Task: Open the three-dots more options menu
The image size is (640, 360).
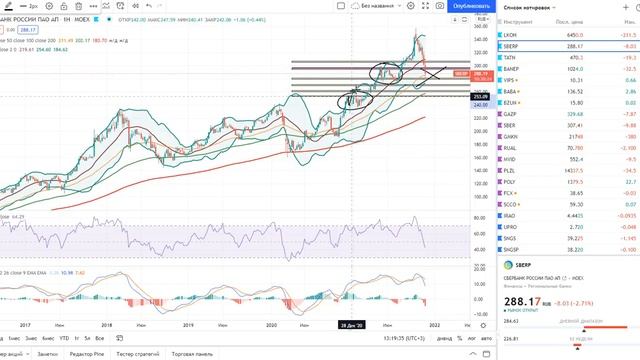Action: point(93,6)
